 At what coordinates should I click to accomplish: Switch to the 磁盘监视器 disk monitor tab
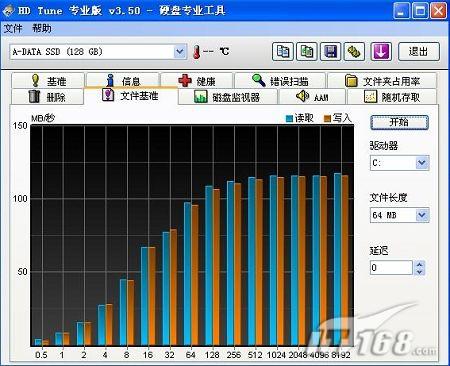coord(227,97)
